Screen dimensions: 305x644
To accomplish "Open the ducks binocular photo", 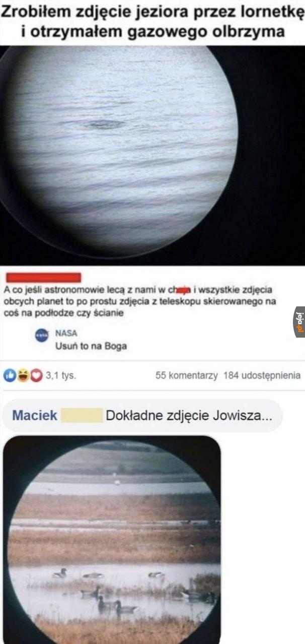I will pos(112,540).
